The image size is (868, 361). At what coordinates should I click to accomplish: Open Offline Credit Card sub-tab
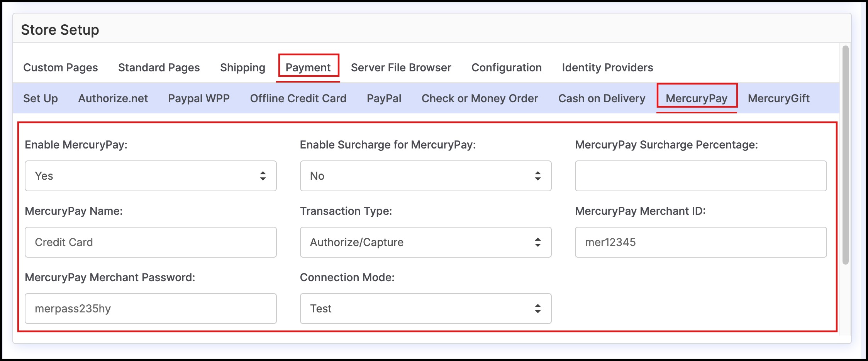tap(298, 98)
